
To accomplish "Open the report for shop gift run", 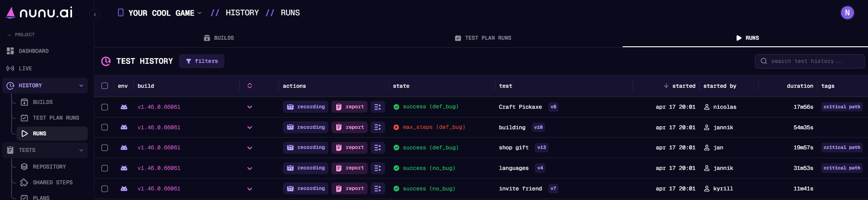I will (x=350, y=148).
